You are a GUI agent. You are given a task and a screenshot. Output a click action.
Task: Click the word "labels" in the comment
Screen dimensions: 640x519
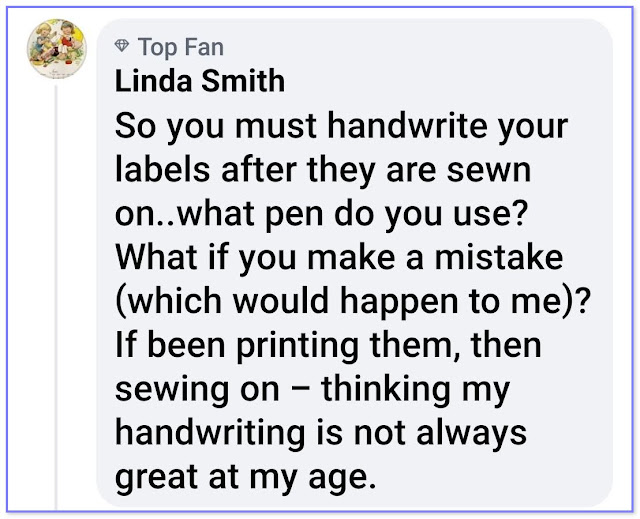[162, 169]
